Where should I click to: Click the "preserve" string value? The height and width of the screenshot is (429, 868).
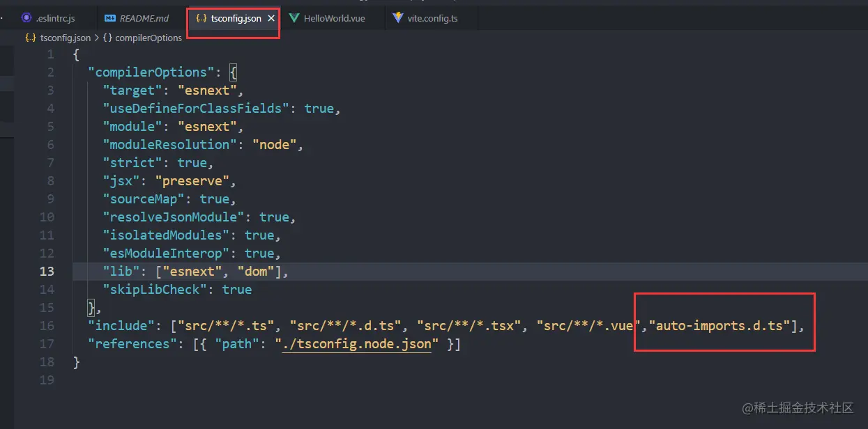click(x=192, y=180)
